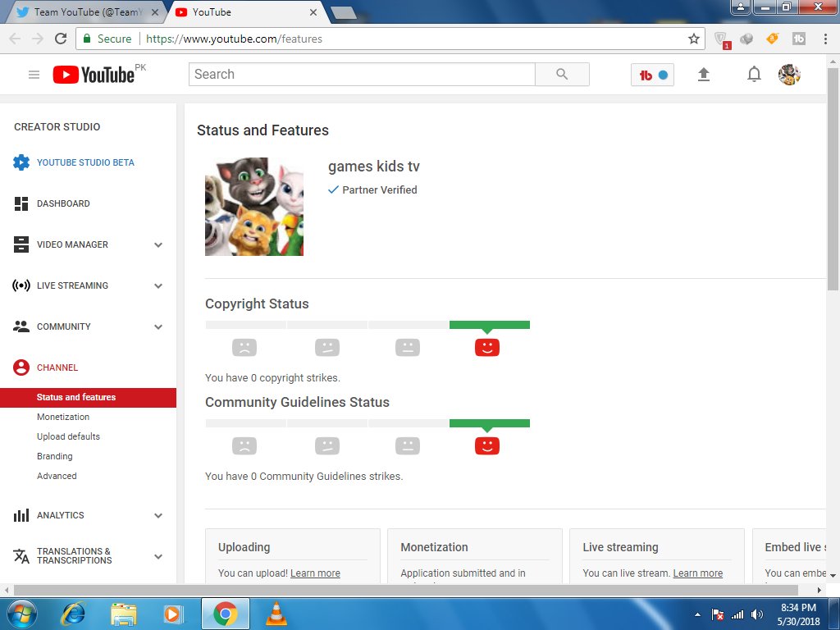Click the upload video arrow icon
840x630 pixels.
pos(703,75)
